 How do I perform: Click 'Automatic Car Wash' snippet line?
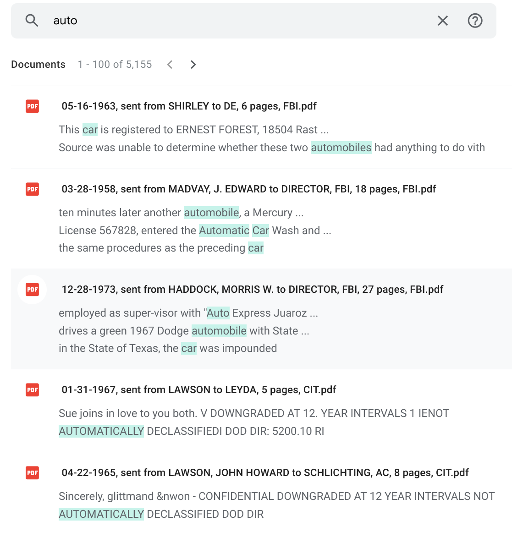click(x=195, y=230)
